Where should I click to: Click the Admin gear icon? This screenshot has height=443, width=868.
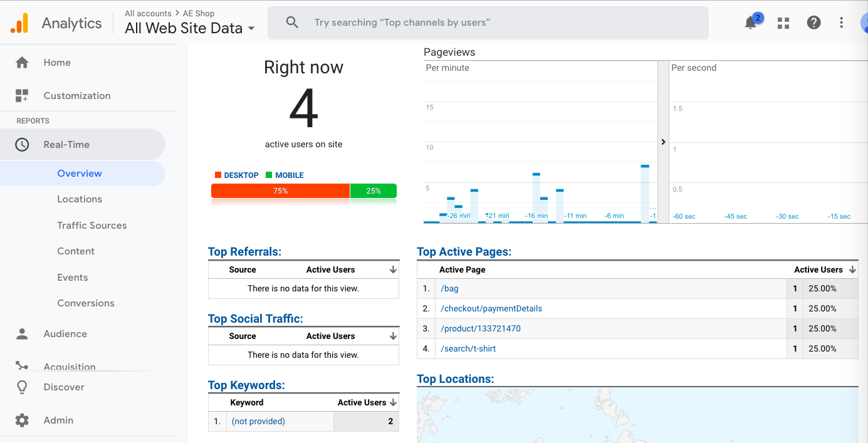pos(22,420)
